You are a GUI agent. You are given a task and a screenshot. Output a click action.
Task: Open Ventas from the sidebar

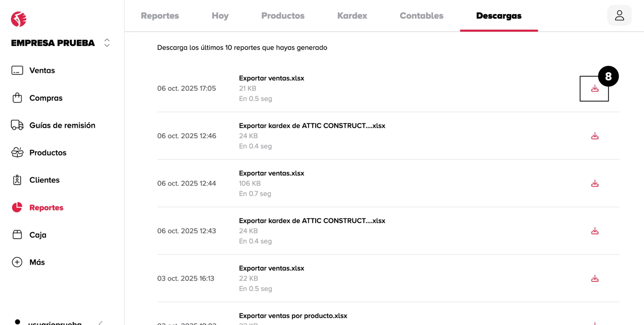pyautogui.click(x=42, y=70)
